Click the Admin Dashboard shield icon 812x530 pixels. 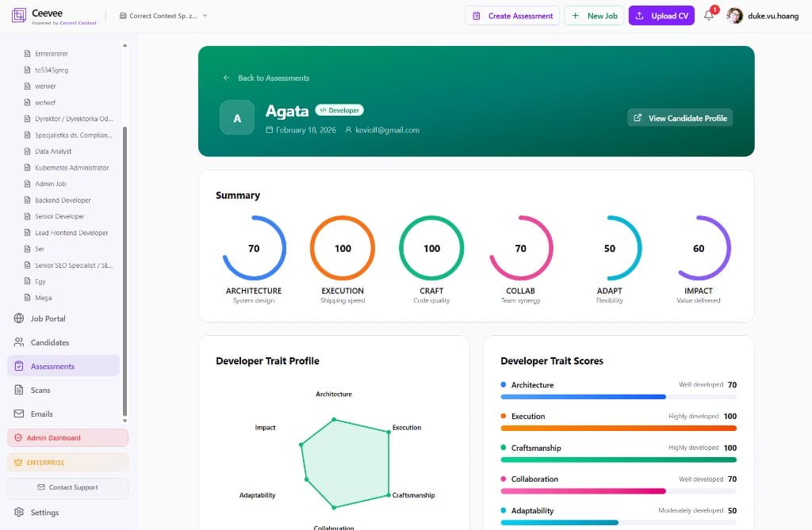click(18, 437)
